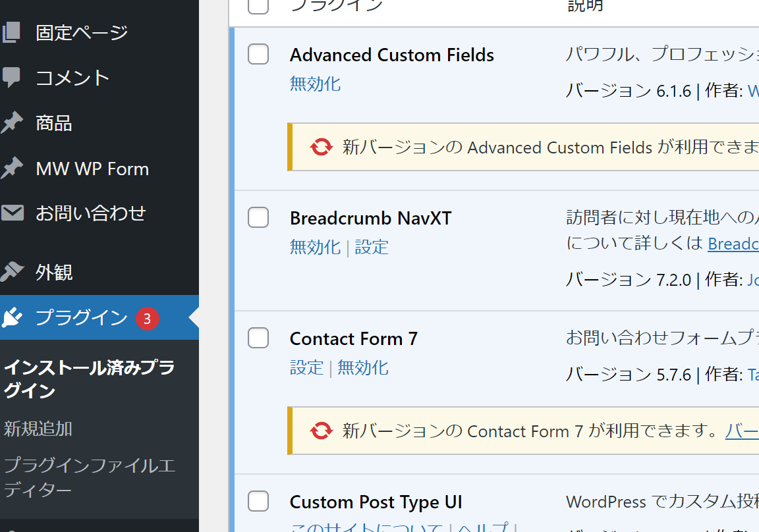Open プラグインファイルエディター submenu item
Image resolution: width=759 pixels, height=532 pixels.
[x=90, y=477]
